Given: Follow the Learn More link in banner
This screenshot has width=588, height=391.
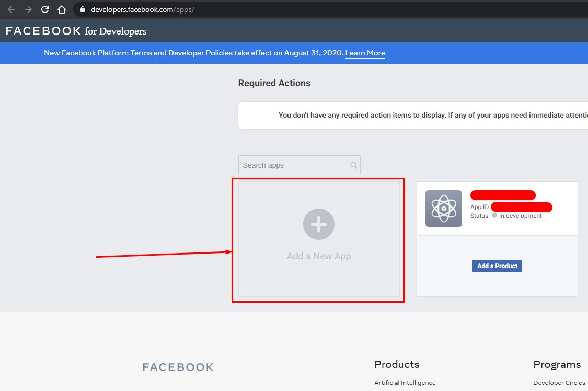Looking at the screenshot, I should (365, 53).
